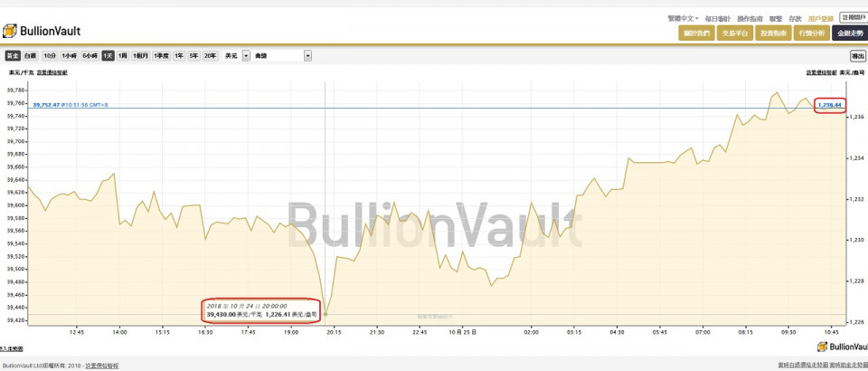Switch chart range to 1年
Viewport: 868px width, 371px height.
tap(179, 56)
